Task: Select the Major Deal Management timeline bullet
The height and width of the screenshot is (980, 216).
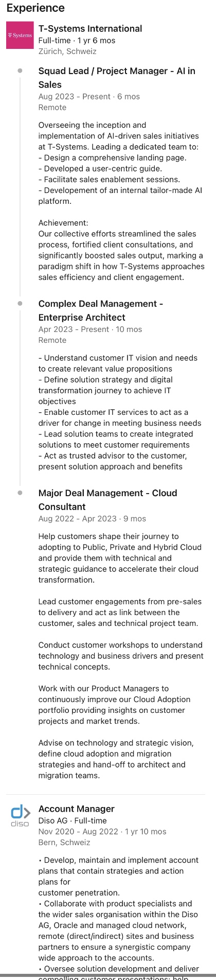Action: tap(20, 493)
